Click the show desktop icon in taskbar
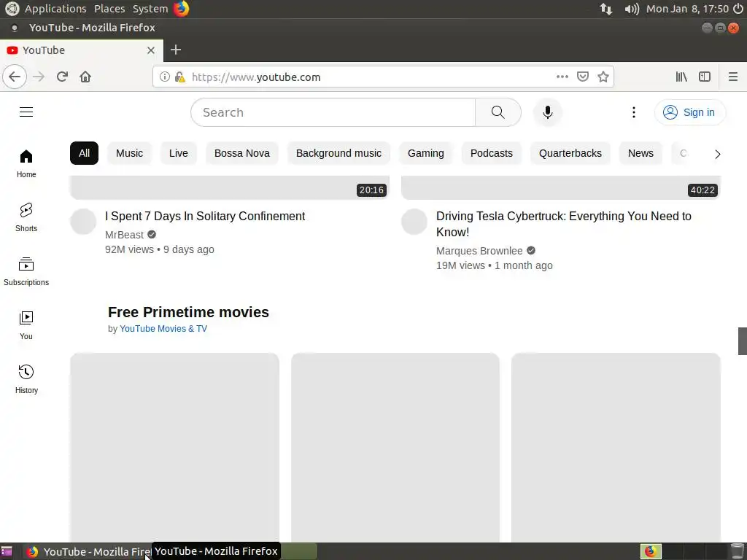The height and width of the screenshot is (560, 747). pyautogui.click(x=7, y=552)
